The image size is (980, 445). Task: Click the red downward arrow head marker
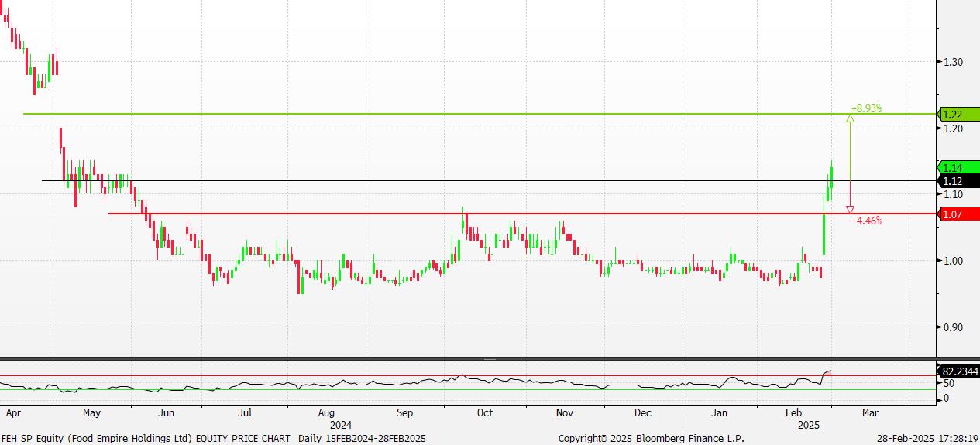click(x=851, y=209)
